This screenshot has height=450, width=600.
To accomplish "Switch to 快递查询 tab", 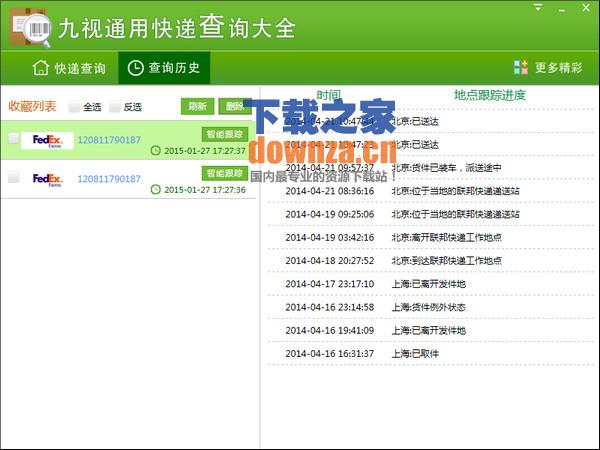I will 69,69.
